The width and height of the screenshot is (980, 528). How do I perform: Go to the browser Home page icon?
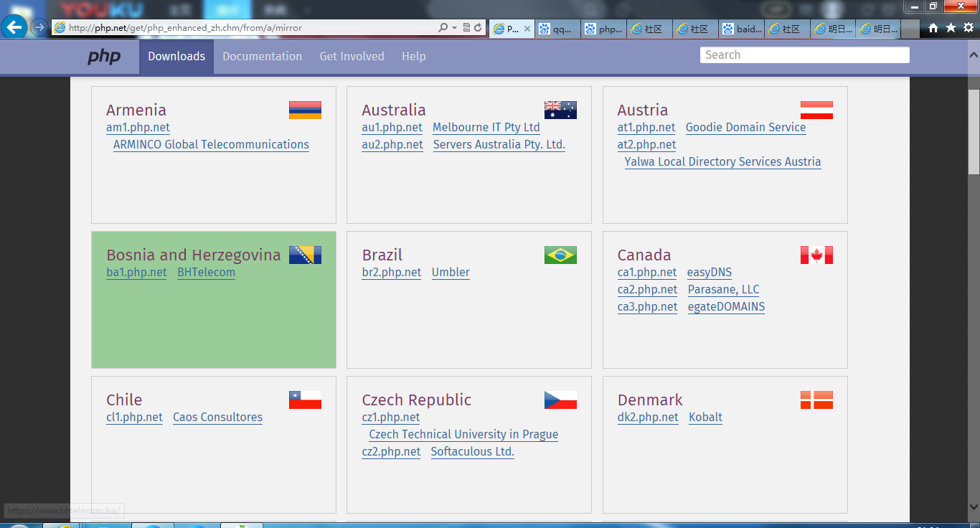point(933,27)
